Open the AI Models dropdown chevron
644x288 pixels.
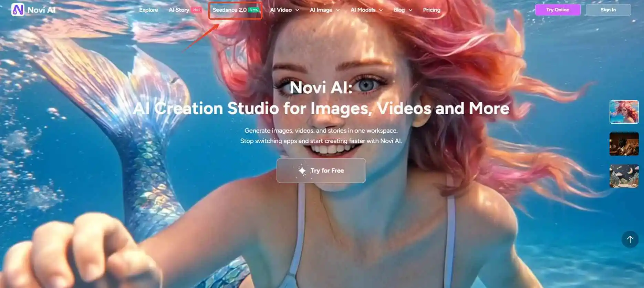tap(381, 10)
